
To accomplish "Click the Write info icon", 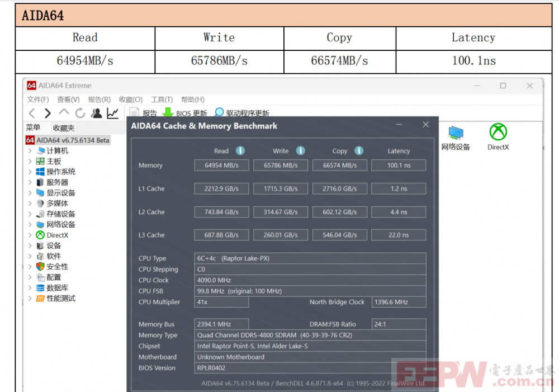I will point(301,150).
